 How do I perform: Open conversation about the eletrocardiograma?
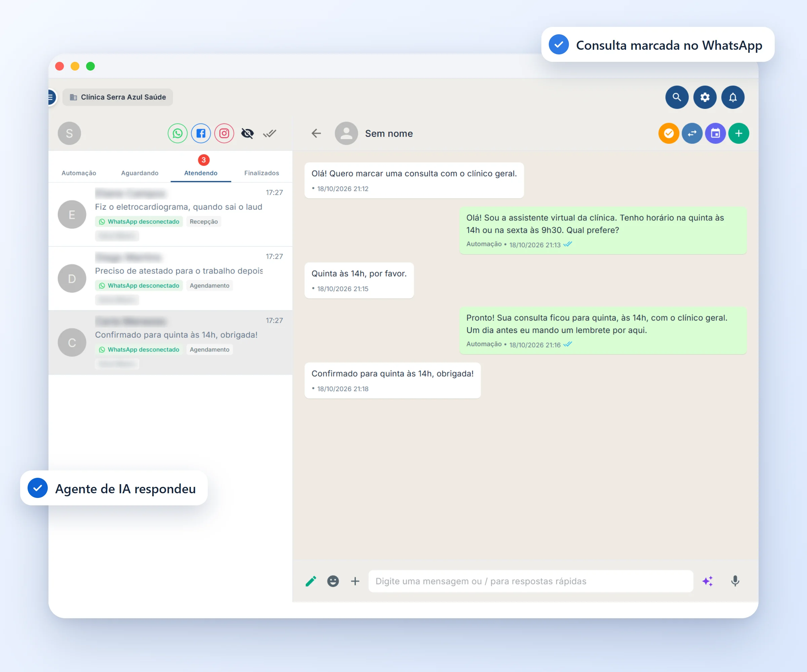pyautogui.click(x=170, y=214)
